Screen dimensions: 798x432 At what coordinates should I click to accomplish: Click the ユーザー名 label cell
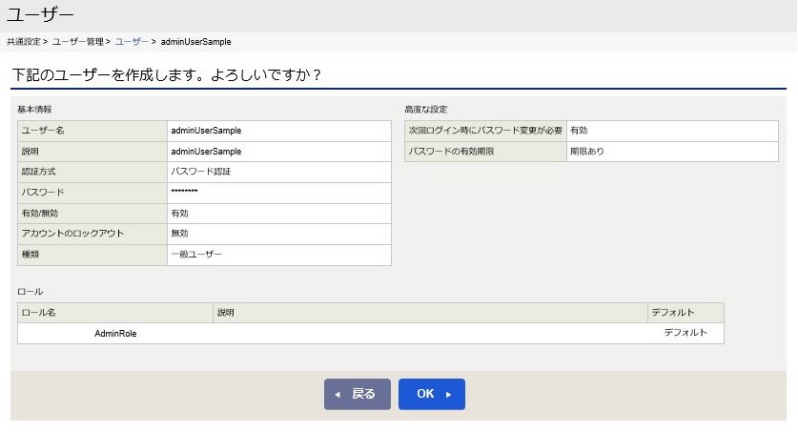(x=93, y=131)
